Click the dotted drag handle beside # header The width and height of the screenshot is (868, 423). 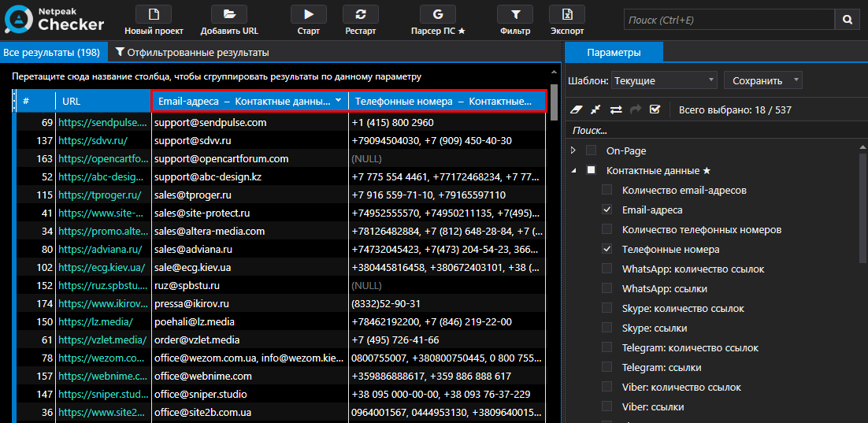click(14, 101)
